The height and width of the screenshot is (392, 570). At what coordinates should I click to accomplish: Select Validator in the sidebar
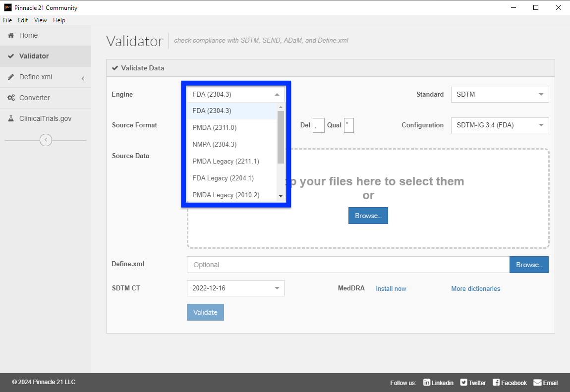(46, 56)
